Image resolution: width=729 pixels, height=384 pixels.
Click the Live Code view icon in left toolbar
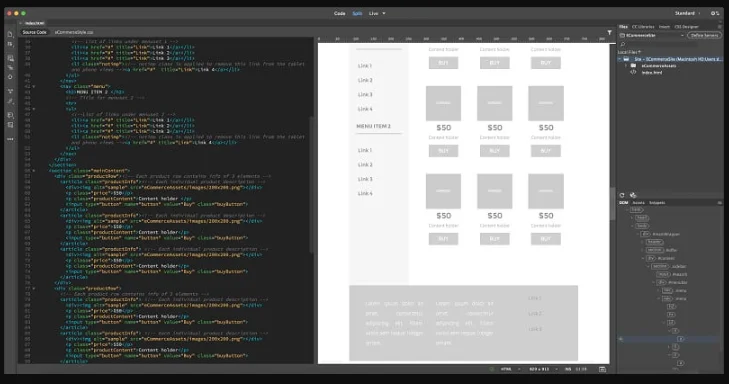pyautogui.click(x=10, y=58)
